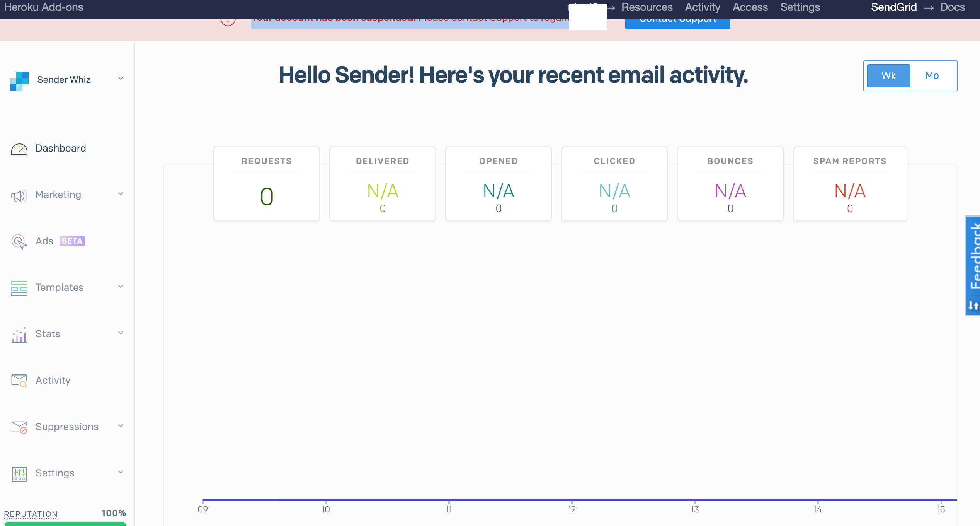Open Activity menu in top navigation
Screen dimensions: 980x526
click(x=702, y=7)
